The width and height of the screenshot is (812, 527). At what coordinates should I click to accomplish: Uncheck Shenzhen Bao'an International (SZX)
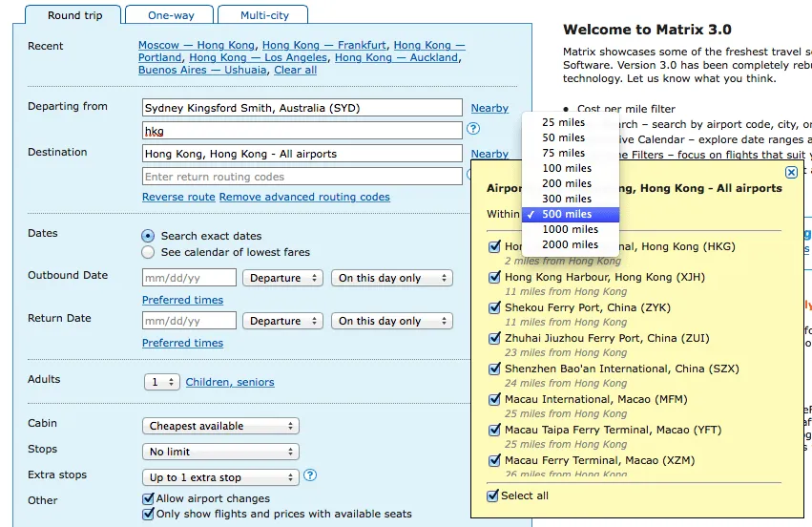pyautogui.click(x=494, y=369)
